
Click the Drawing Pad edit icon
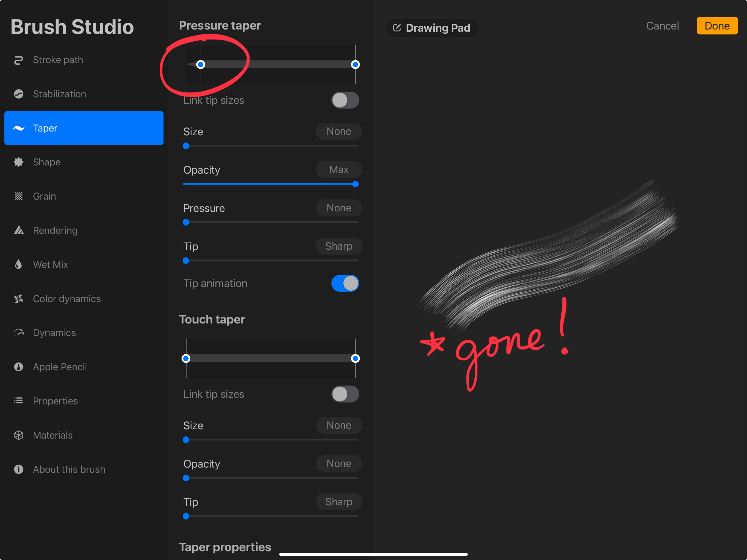(397, 28)
